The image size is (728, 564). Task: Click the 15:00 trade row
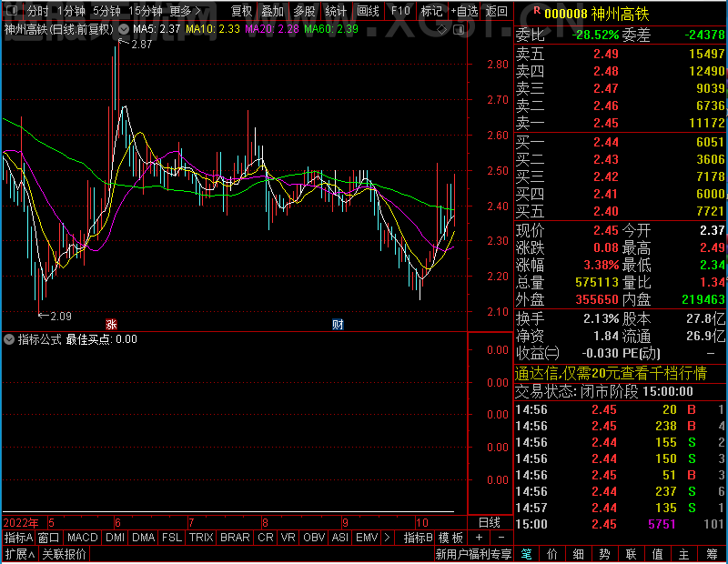[x=621, y=524]
